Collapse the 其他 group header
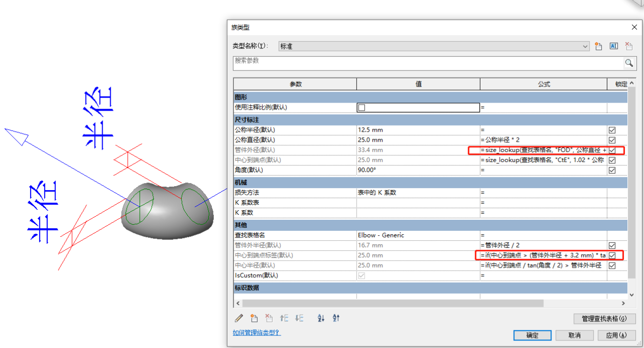 (x=431, y=225)
